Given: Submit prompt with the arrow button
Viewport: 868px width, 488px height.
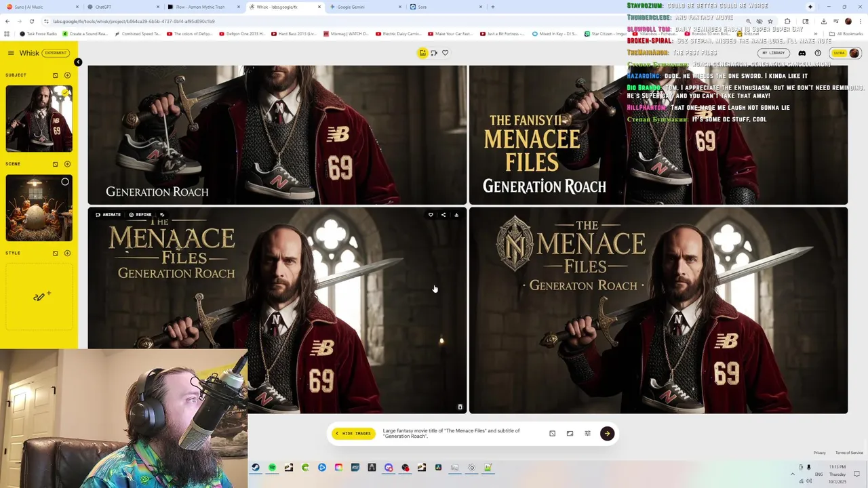Looking at the screenshot, I should click(607, 434).
